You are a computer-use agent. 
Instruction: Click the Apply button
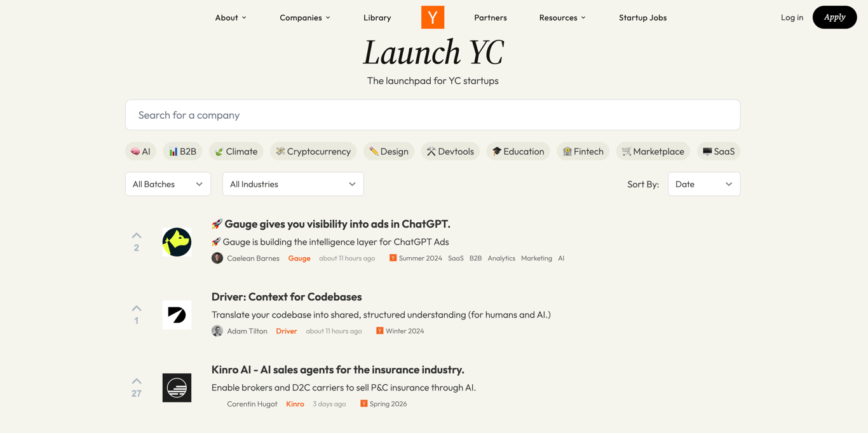click(834, 17)
